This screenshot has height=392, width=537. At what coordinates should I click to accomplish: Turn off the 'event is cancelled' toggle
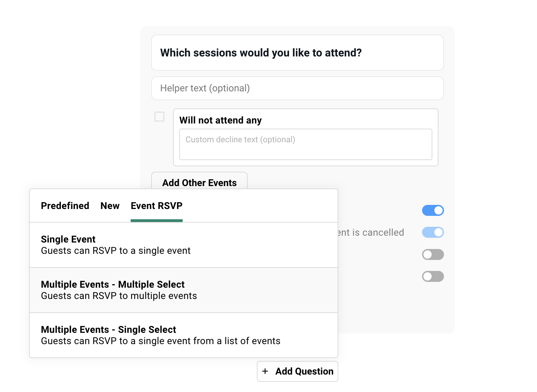[x=433, y=232]
